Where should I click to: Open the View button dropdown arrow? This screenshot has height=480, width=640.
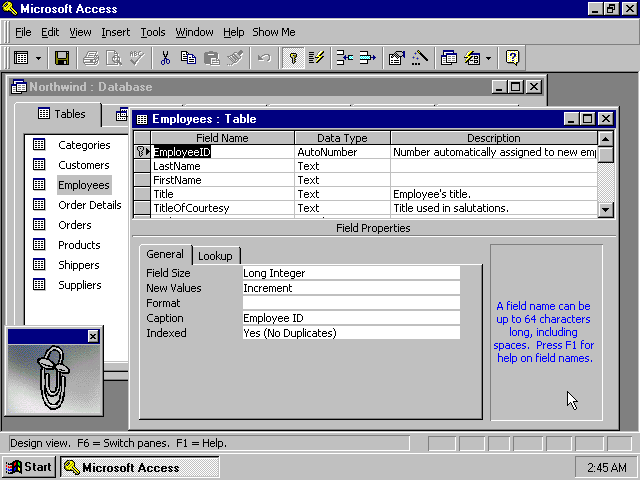38,58
